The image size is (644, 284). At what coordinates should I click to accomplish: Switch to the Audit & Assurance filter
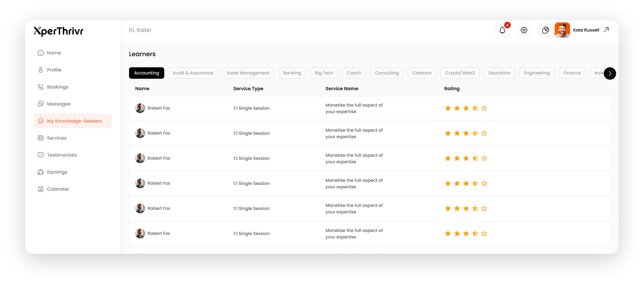coord(193,73)
